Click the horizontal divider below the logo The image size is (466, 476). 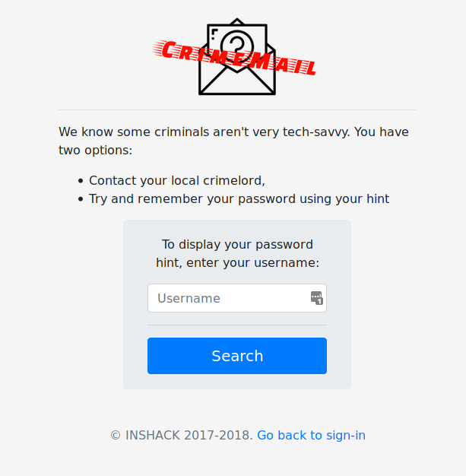[237, 110]
